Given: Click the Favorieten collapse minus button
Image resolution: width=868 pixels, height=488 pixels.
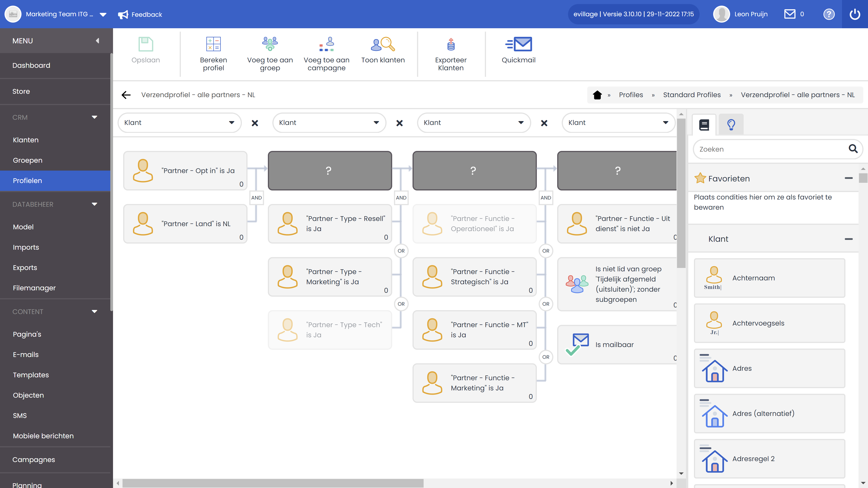Looking at the screenshot, I should click(849, 178).
